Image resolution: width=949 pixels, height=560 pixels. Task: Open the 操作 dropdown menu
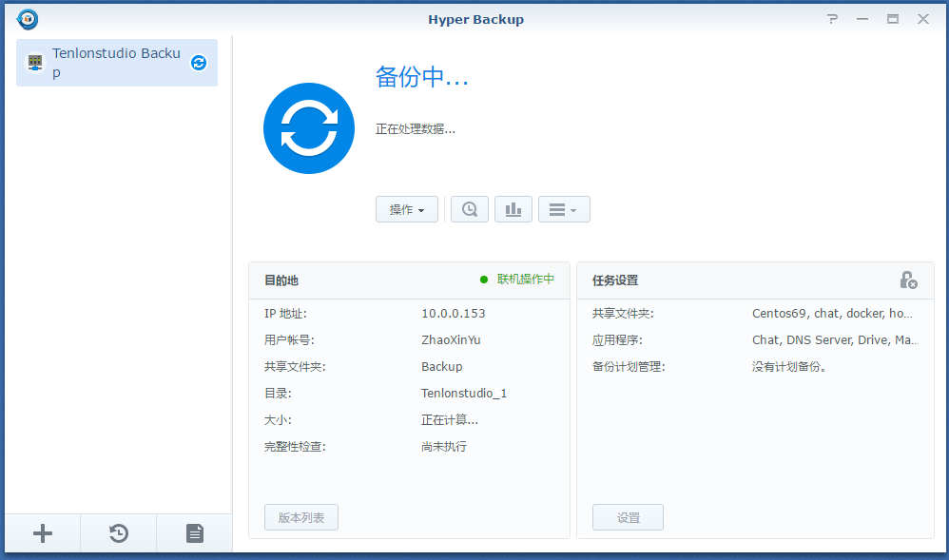pyautogui.click(x=407, y=209)
